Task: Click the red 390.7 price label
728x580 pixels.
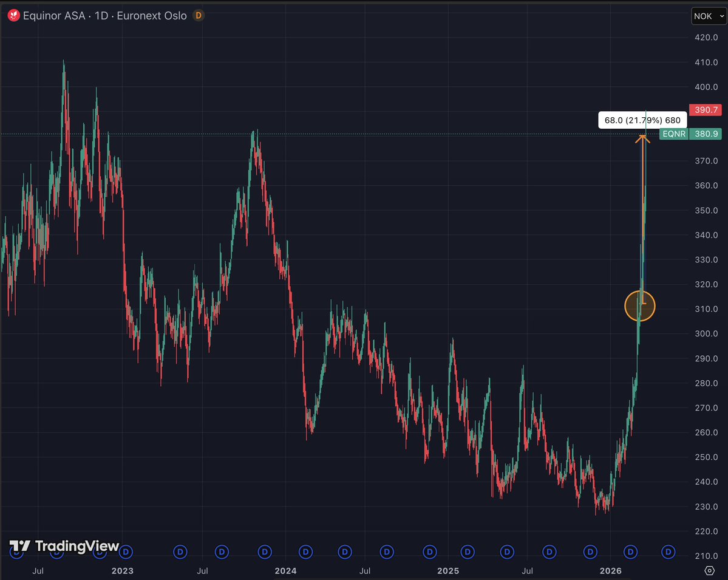Action: pyautogui.click(x=706, y=110)
